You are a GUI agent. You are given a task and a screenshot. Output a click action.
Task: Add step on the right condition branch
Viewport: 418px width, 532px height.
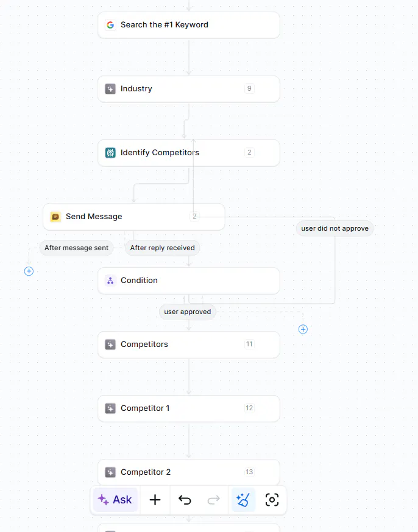point(303,329)
